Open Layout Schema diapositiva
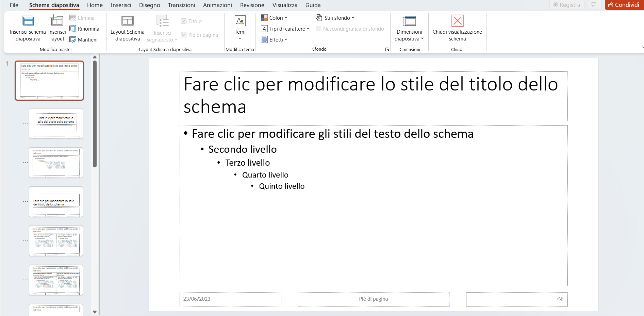The width and height of the screenshot is (644, 316). [x=127, y=28]
